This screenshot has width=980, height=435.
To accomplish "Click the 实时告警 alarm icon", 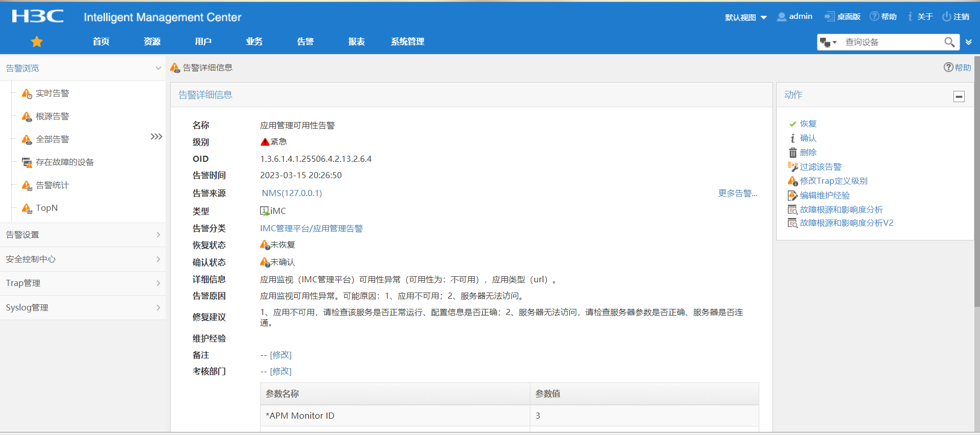I will (x=27, y=93).
